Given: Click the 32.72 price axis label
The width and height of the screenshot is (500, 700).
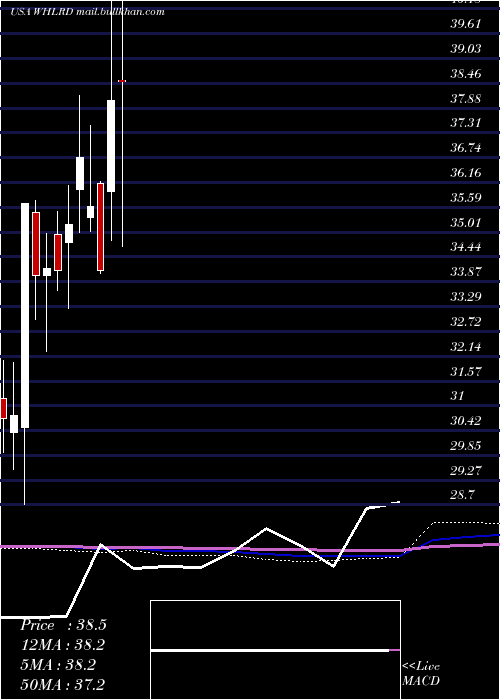Looking at the screenshot, I should (466, 321).
